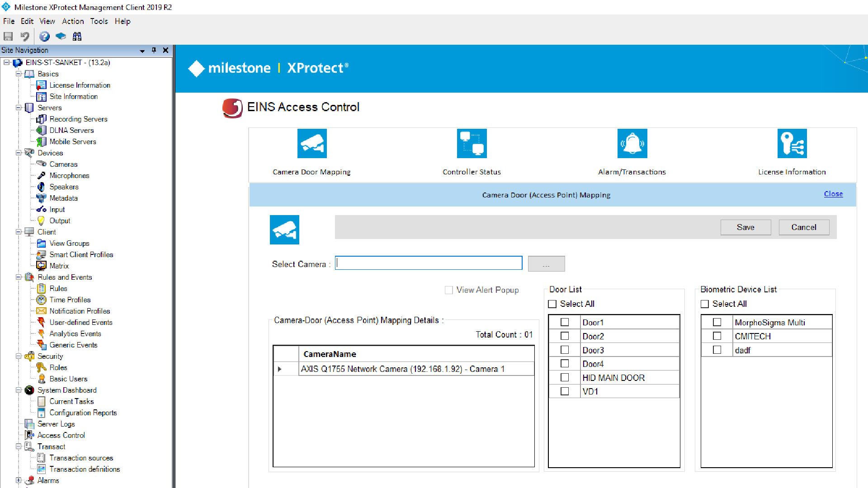The height and width of the screenshot is (488, 868).
Task: Check the Door3 checkbox
Action: [565, 350]
